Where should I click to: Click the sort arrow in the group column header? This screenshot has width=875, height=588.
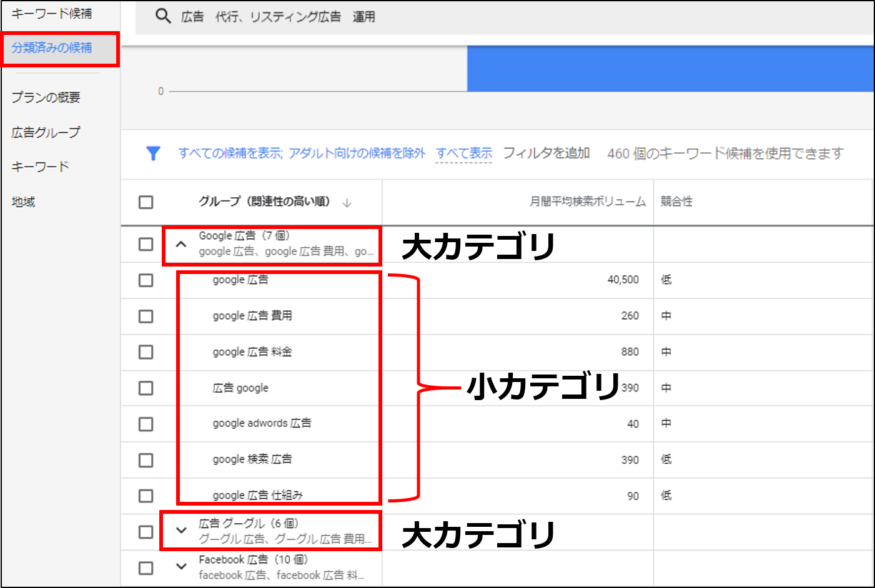pyautogui.click(x=347, y=202)
